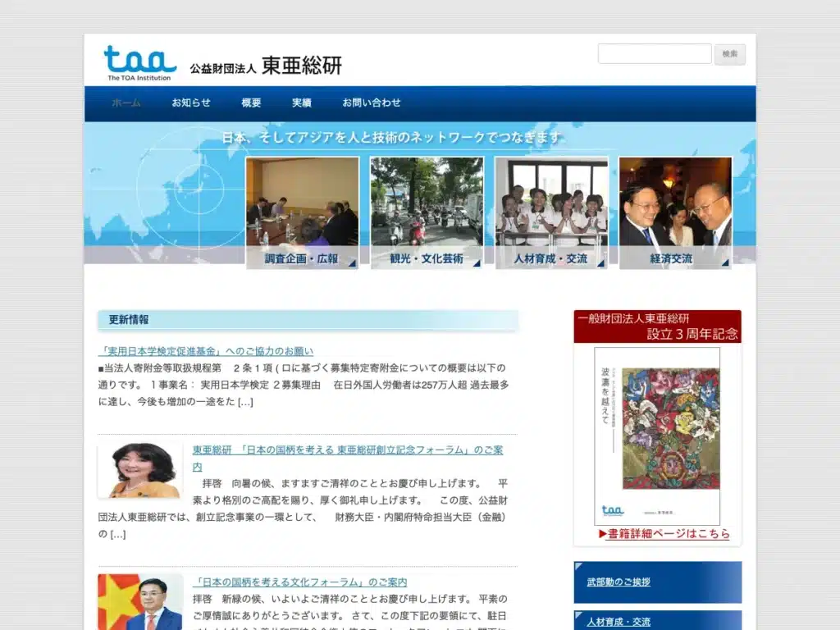Open the お知らせ menu item
The width and height of the screenshot is (840, 630).
coord(191,103)
